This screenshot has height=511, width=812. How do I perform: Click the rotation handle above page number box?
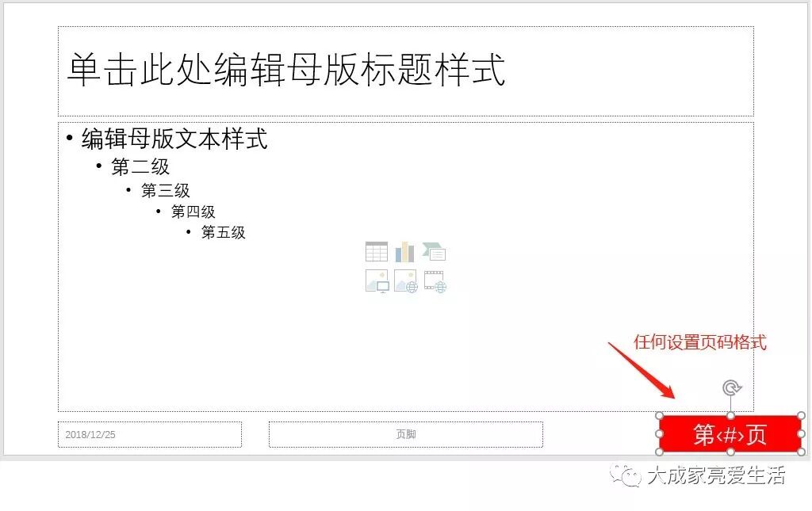tap(731, 388)
